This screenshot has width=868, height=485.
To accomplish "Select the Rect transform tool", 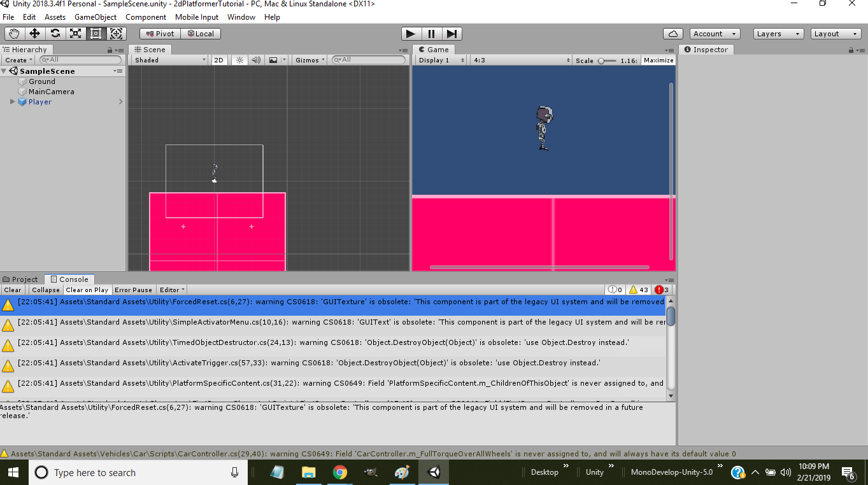I will (97, 33).
